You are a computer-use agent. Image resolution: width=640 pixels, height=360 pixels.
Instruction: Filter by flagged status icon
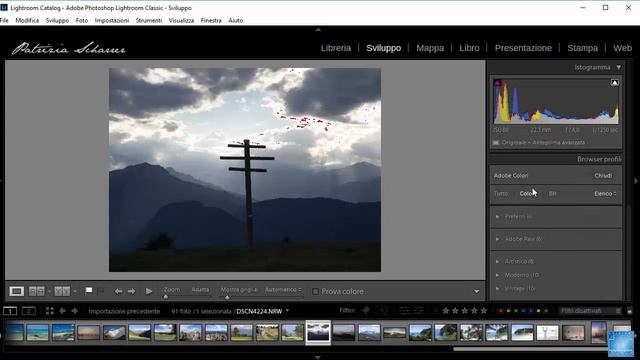(366, 311)
